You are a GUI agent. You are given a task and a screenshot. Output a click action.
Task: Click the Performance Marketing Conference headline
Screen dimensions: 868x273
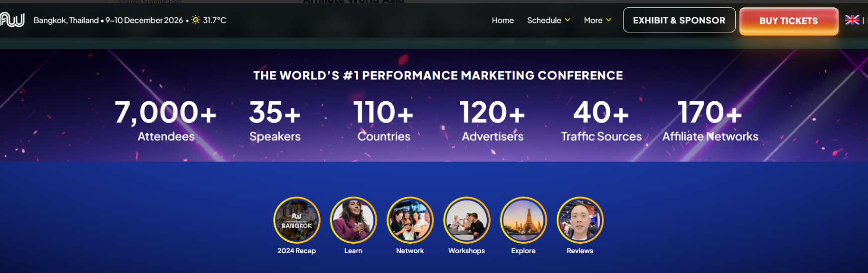tap(438, 75)
